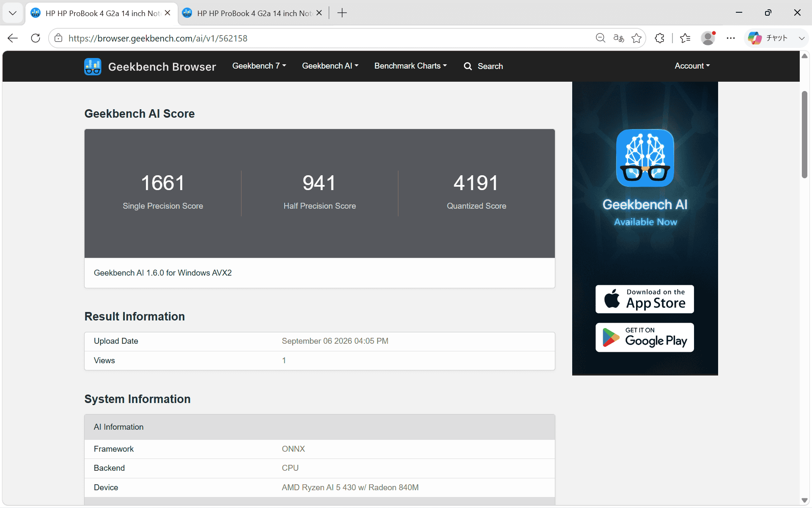Expand the Account dropdown menu
Viewport: 812px width, 508px height.
[692, 66]
